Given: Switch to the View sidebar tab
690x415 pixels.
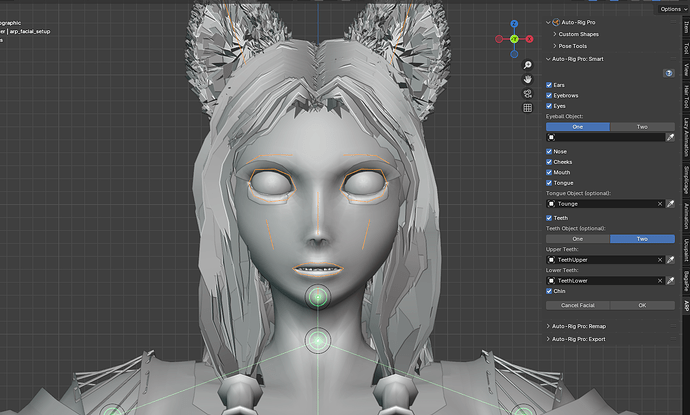Looking at the screenshot, I should pos(686,70).
